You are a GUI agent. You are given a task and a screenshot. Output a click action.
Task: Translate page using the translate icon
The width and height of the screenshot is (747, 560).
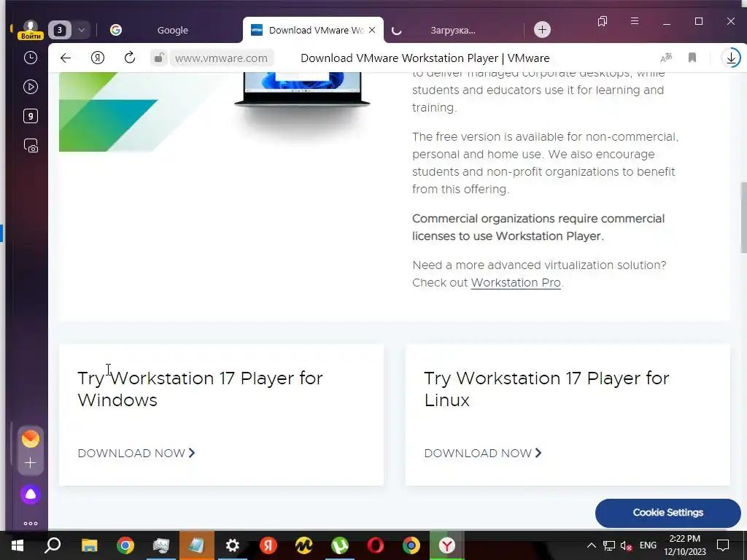(666, 58)
